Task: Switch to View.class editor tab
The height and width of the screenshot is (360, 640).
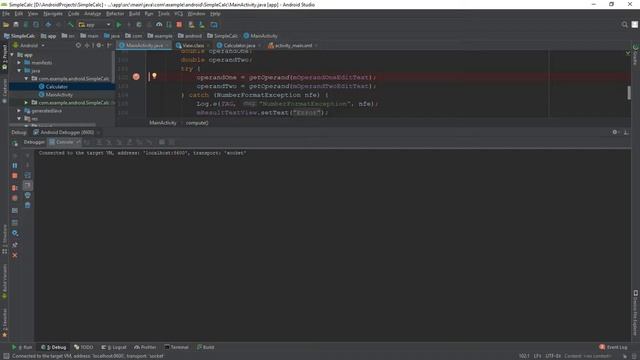Action: [193, 46]
